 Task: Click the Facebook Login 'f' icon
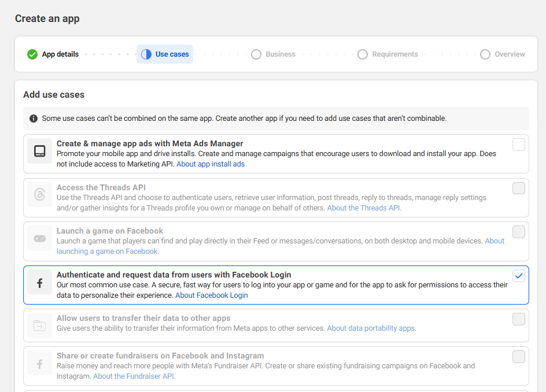click(x=39, y=283)
